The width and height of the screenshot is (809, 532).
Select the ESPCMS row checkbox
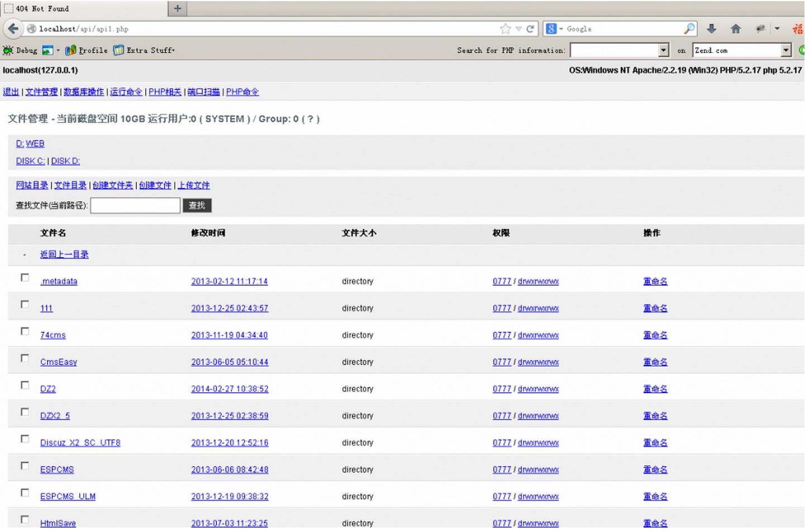(25, 465)
